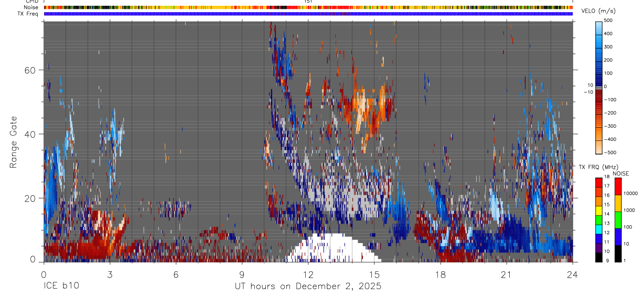Click the '18' tick on UT hours axis
This screenshot has height=297, width=644.
pos(440,274)
